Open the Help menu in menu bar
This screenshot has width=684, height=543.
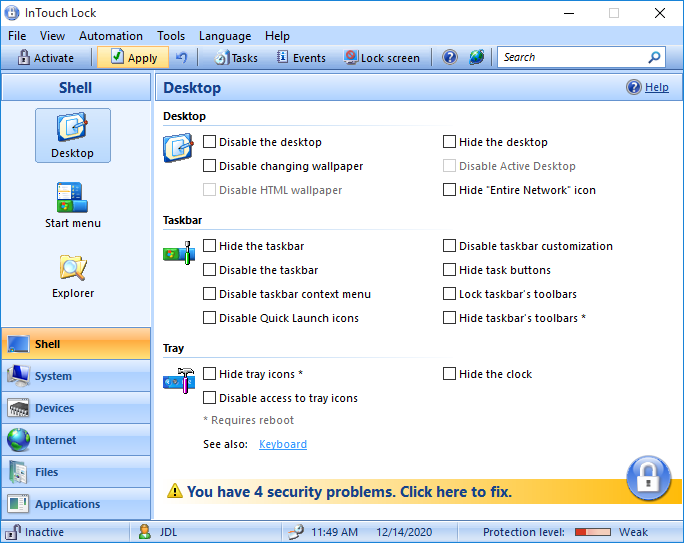point(277,36)
